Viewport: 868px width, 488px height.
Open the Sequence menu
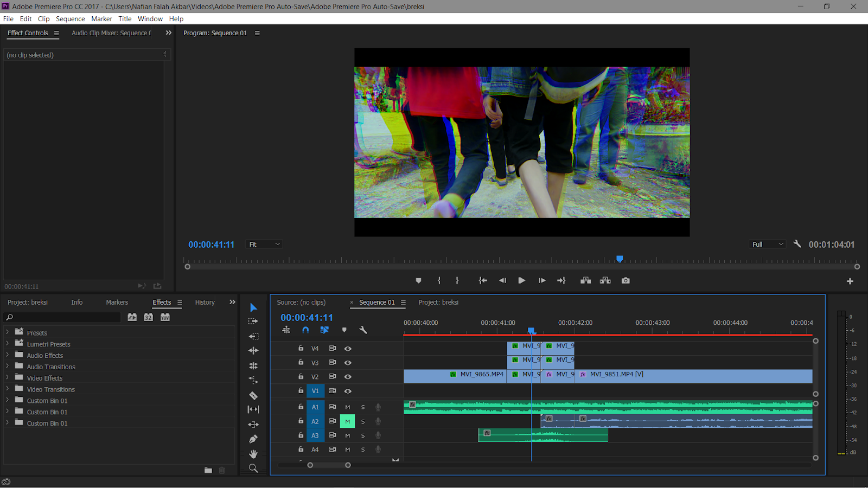pos(70,18)
